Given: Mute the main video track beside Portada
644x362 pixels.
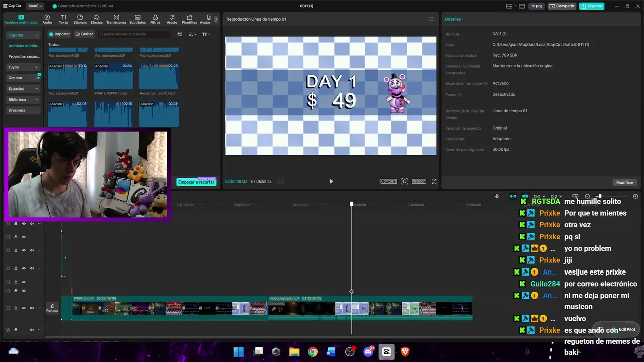Looking at the screenshot, I should point(32,308).
